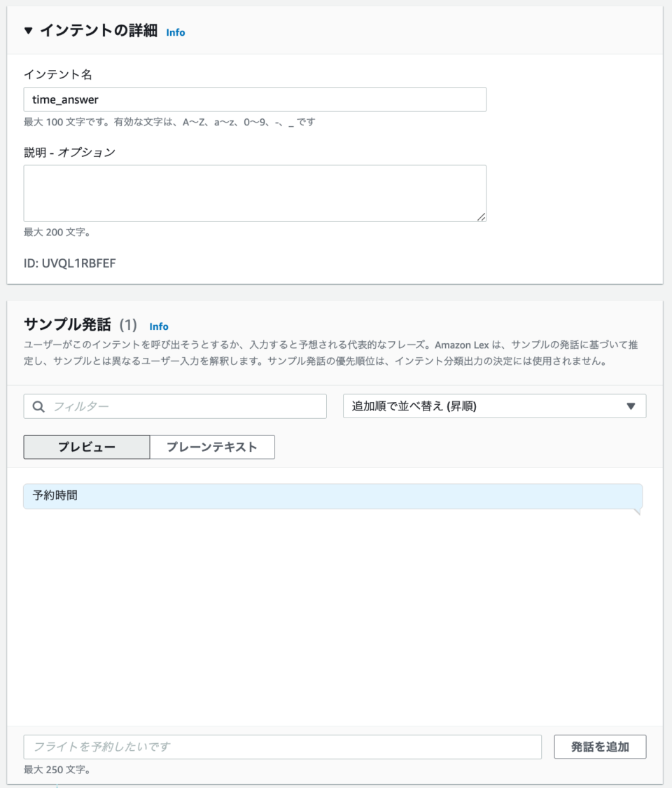This screenshot has height=788, width=672.
Task: Click the Info icon beside サンプル発話
Action: pos(159,326)
